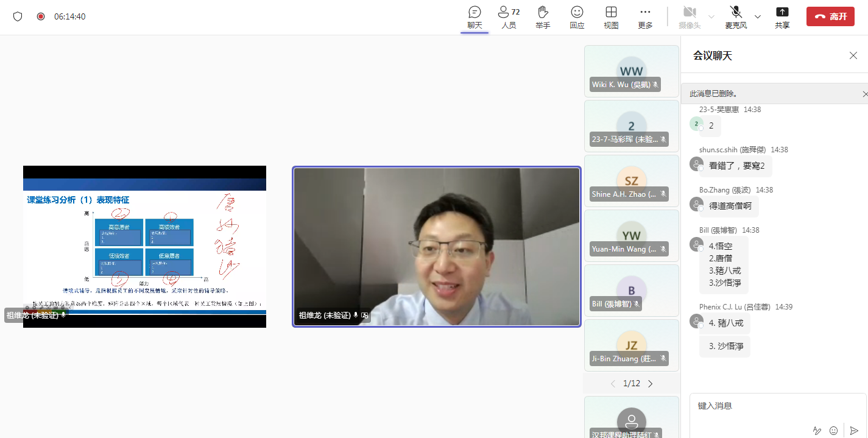
Task: Toggle the recording indicator in top bar
Action: pos(41,16)
